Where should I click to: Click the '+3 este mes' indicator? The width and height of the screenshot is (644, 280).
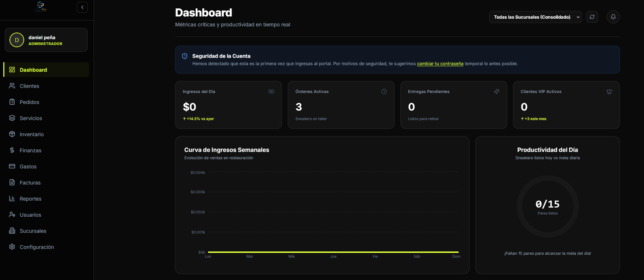pos(534,119)
